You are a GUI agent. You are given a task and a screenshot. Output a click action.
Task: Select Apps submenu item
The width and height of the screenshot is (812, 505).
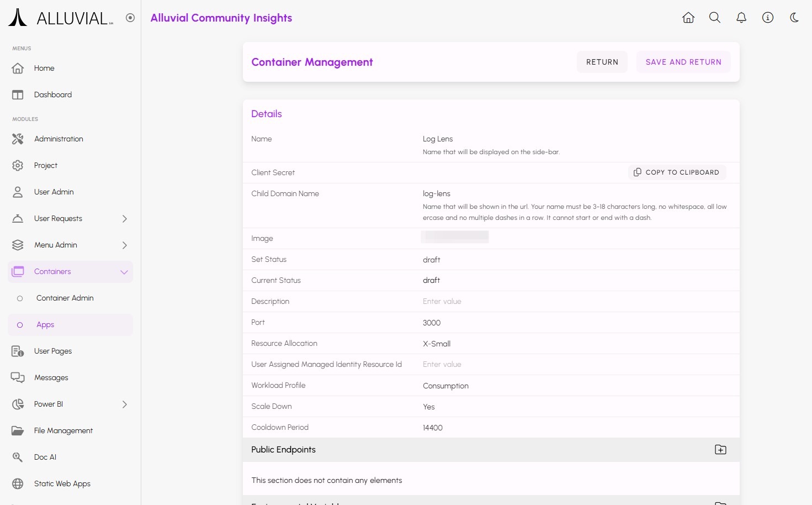click(71, 325)
